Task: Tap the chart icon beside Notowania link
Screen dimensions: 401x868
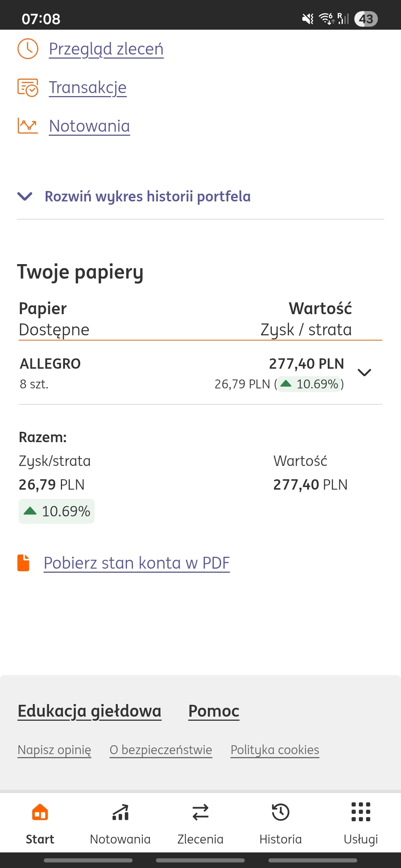Action: [x=28, y=126]
